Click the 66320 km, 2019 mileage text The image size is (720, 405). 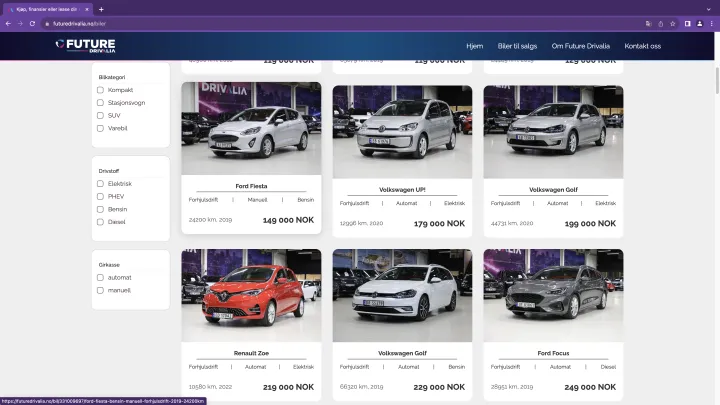[361, 387]
